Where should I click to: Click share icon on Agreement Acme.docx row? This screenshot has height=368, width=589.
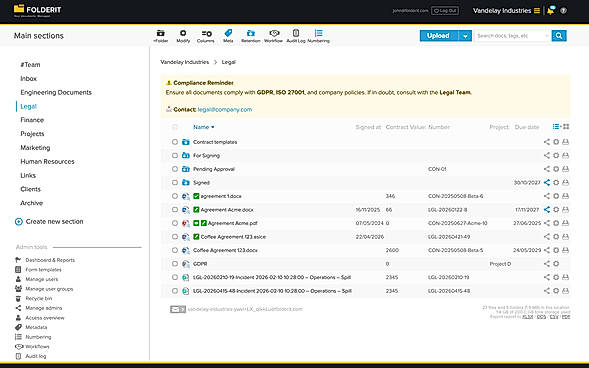(x=547, y=210)
